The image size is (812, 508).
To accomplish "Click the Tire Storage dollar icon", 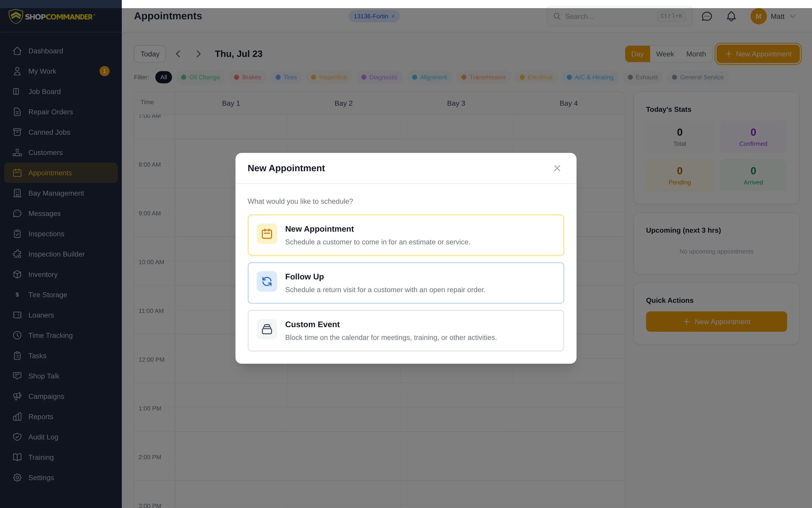I will click(17, 295).
